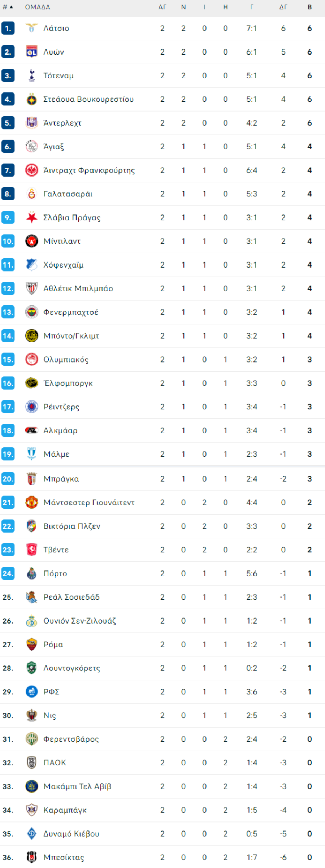
Task: Sort standings by Β points header
Action: (x=309, y=7)
